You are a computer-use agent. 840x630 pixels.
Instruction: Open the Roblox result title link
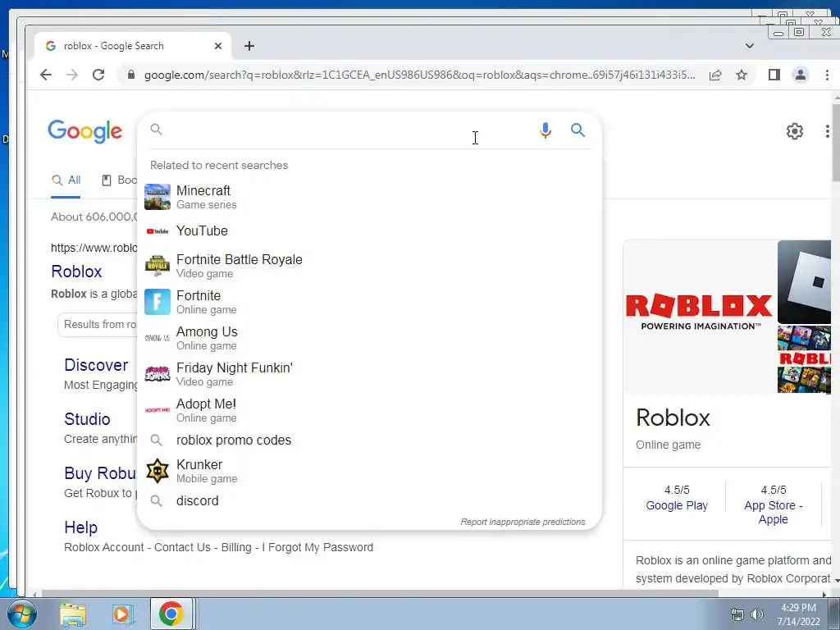point(76,272)
